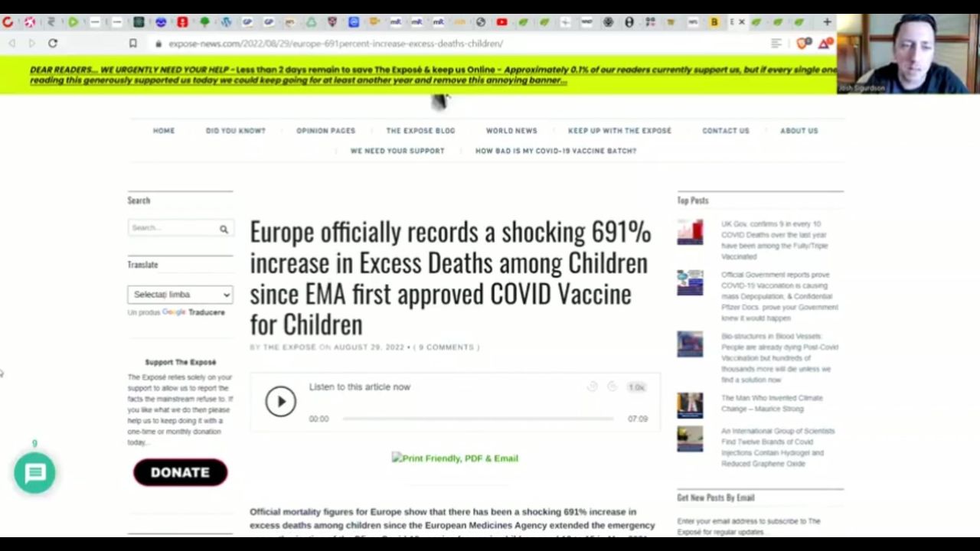
Task: Click the search magnifier icon in sidebar
Action: (x=224, y=229)
